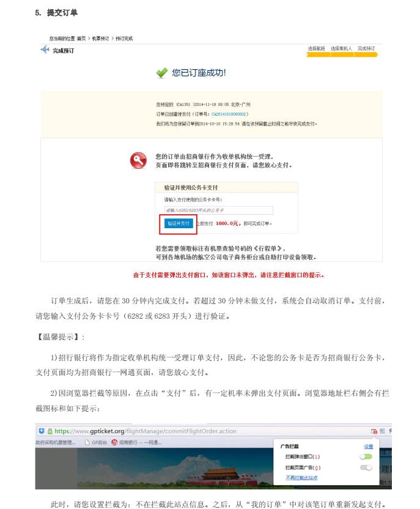Toggle the 拦截弹出窗口 switch

click(366, 457)
